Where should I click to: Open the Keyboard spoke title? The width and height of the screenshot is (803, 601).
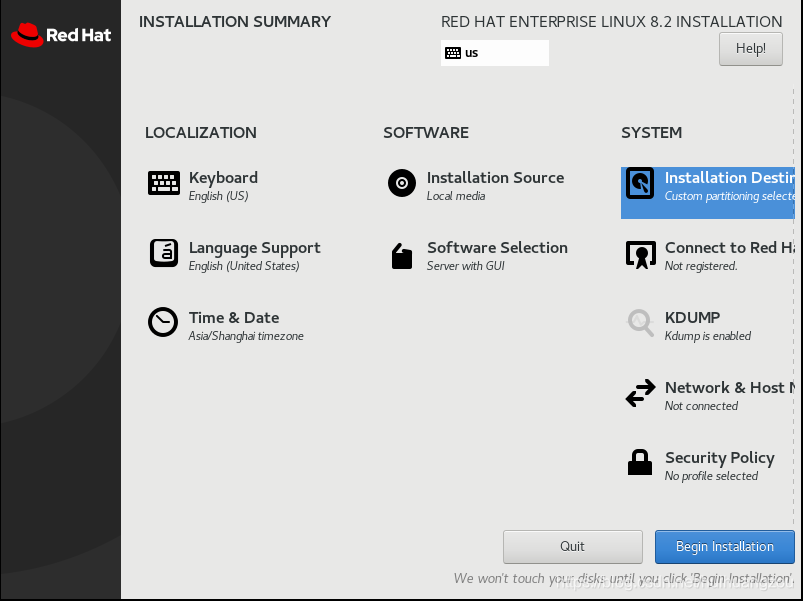(x=223, y=178)
